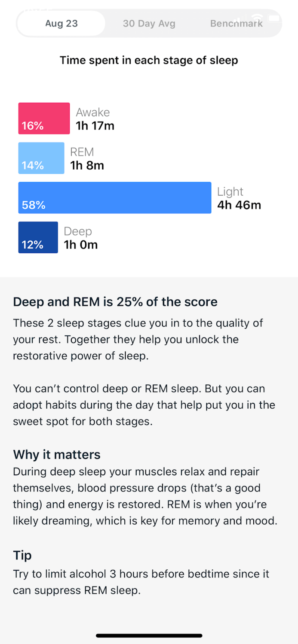Tap the dark blue Deep sleep bar
This screenshot has height=644, width=298.
tap(38, 237)
